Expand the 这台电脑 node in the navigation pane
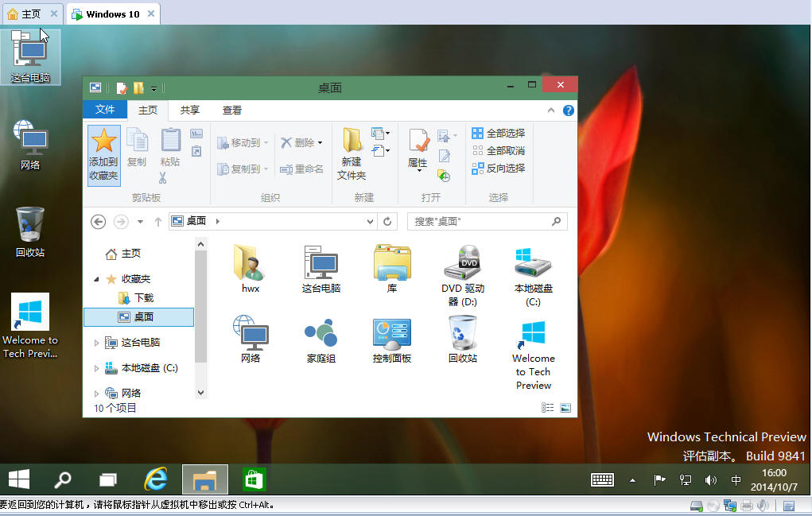812x516 pixels. 96,343
